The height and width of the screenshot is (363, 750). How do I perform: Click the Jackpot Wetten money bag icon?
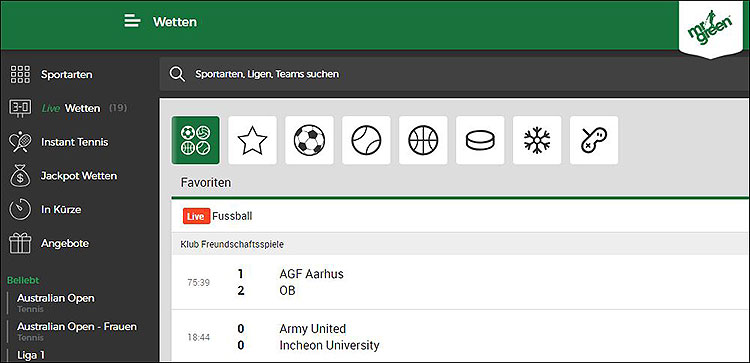[x=20, y=176]
